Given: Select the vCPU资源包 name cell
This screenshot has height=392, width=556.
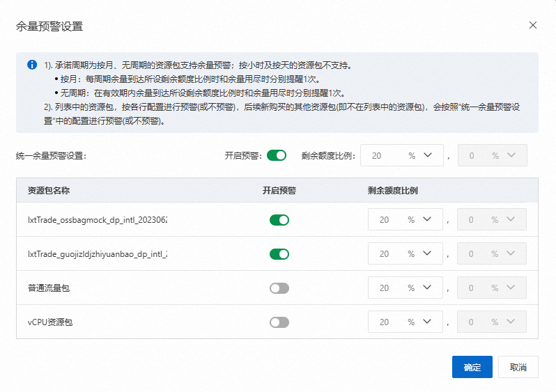Looking at the screenshot, I should [x=50, y=322].
